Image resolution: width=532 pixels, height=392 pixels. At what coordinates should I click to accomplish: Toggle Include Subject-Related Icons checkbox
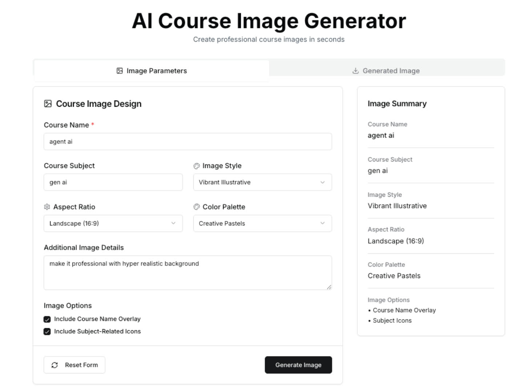point(47,332)
